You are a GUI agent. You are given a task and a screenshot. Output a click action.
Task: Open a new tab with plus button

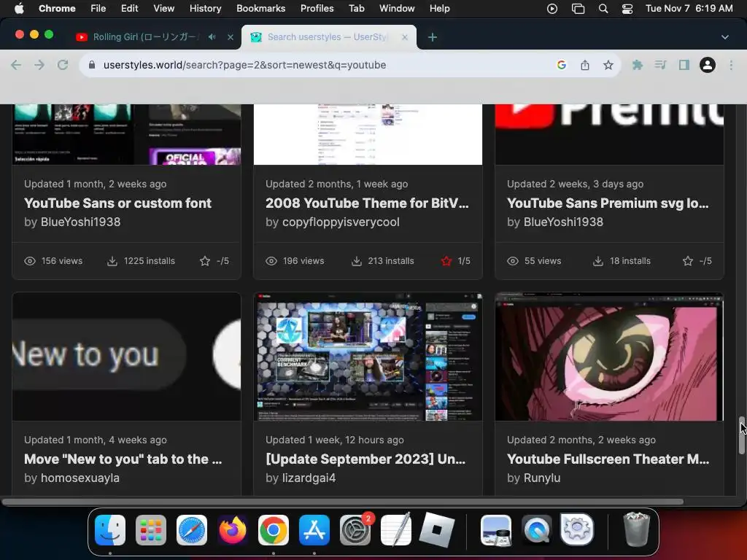(432, 37)
